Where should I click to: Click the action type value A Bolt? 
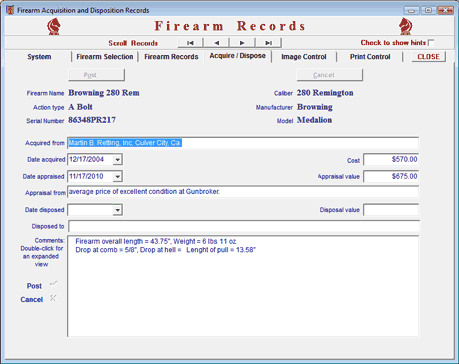(80, 107)
